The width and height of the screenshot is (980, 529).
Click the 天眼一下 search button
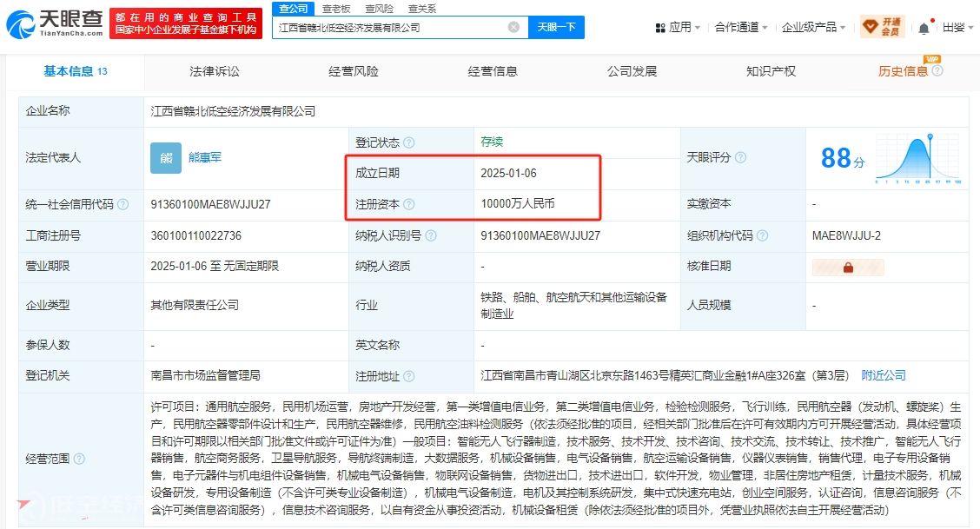(x=556, y=27)
